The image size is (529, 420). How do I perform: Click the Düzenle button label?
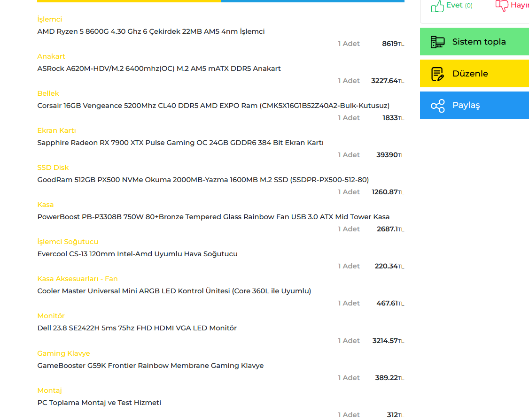tap(470, 74)
